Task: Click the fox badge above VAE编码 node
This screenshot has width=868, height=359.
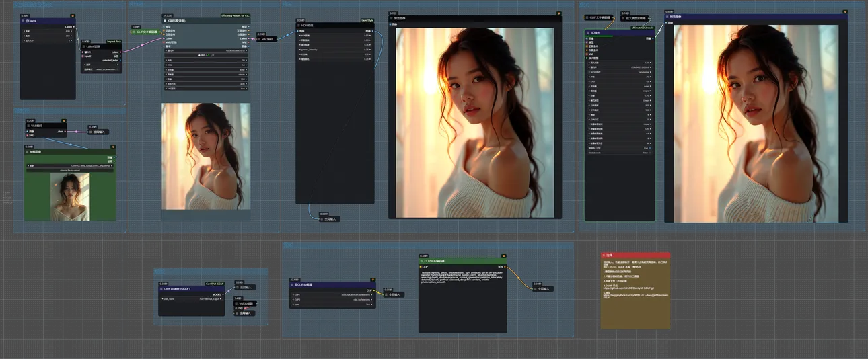Action: pos(64,121)
